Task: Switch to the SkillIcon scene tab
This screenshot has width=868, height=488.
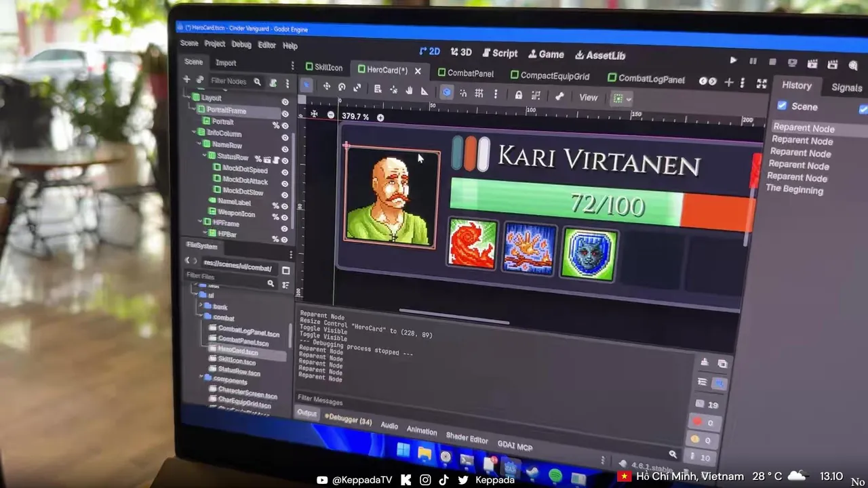Action: 324,67
